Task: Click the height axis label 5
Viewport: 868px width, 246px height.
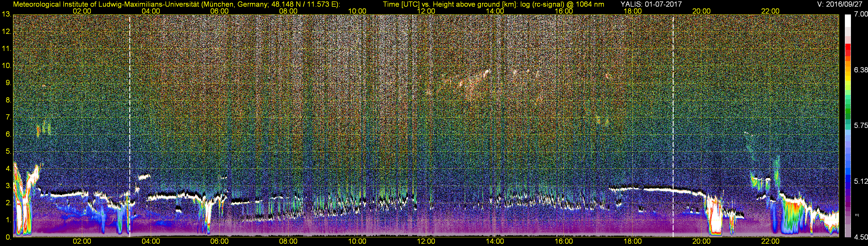Action: click(8, 152)
